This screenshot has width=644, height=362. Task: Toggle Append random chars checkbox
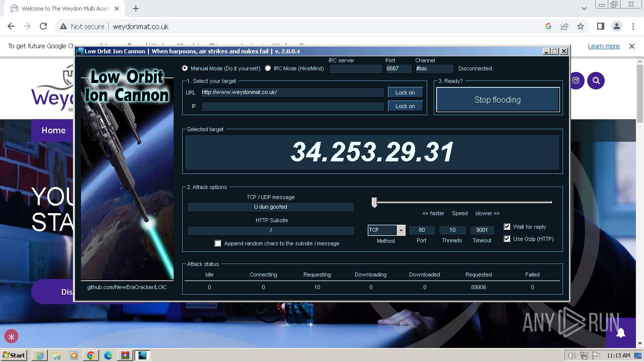point(218,243)
